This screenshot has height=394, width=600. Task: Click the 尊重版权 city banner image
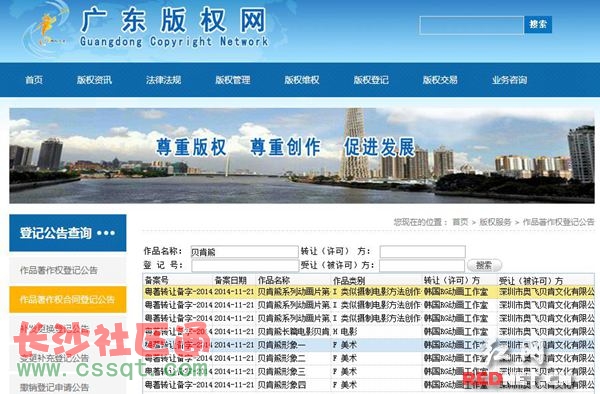coord(302,156)
